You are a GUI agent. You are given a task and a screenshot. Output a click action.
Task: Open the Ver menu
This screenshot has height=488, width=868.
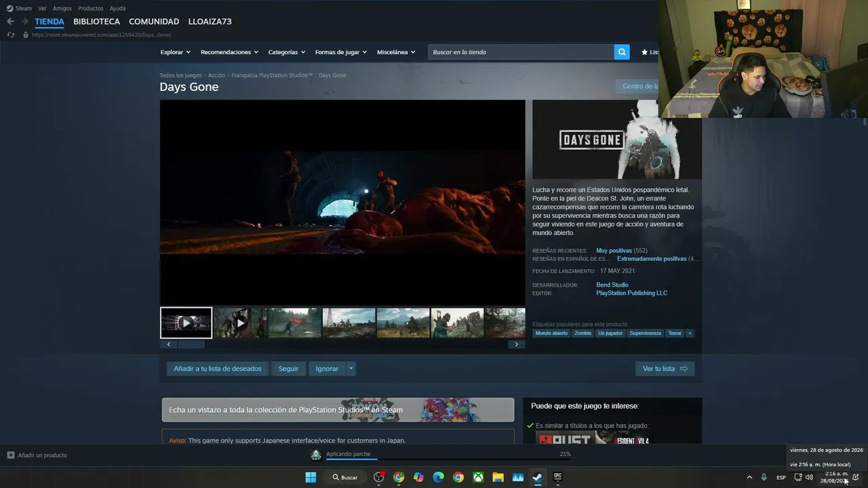tap(42, 8)
